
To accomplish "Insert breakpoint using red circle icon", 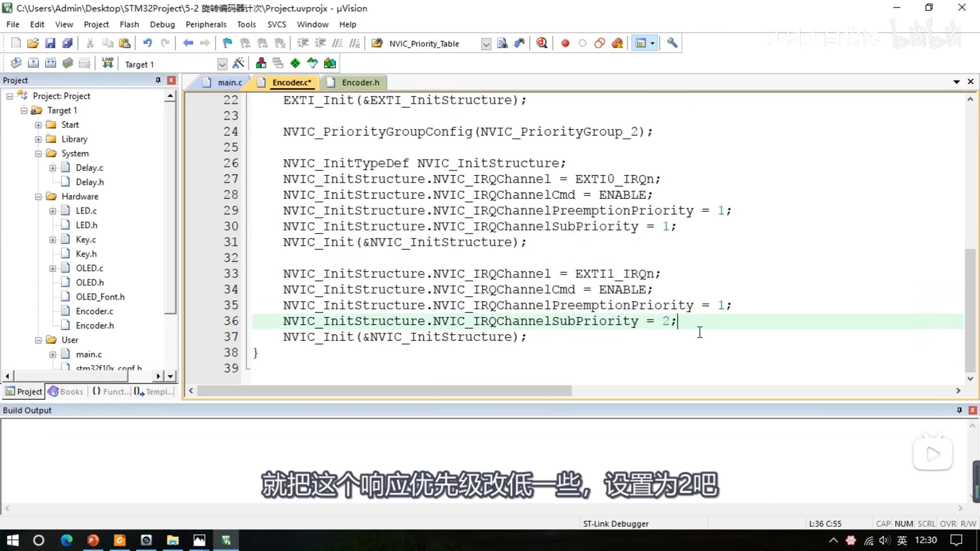I will (x=565, y=43).
